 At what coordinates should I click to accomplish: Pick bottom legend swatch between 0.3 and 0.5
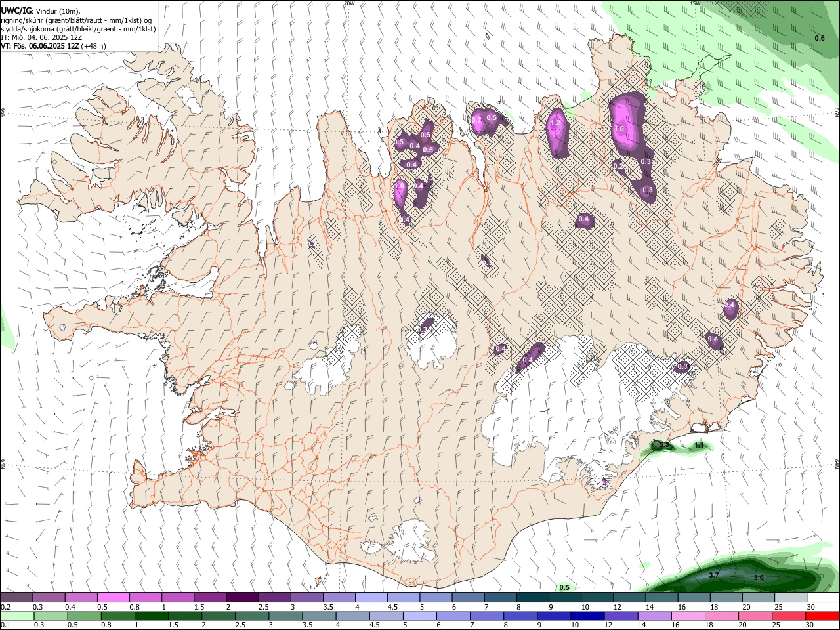[51, 616]
